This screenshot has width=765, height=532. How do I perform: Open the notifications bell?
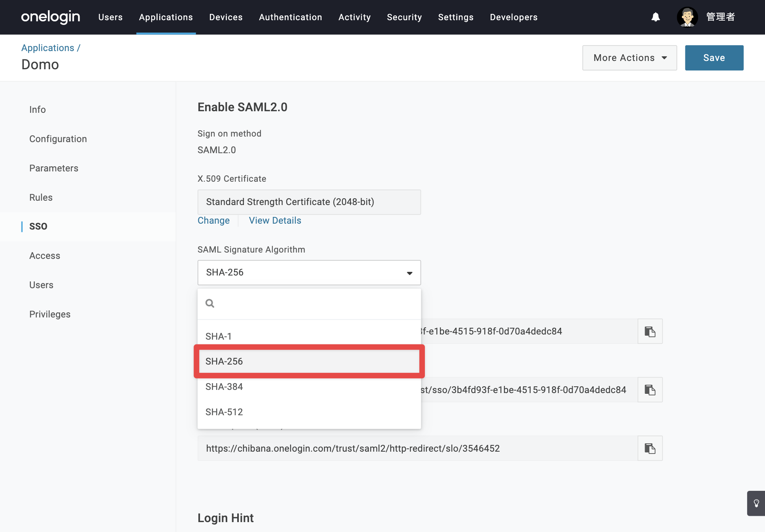(x=656, y=17)
